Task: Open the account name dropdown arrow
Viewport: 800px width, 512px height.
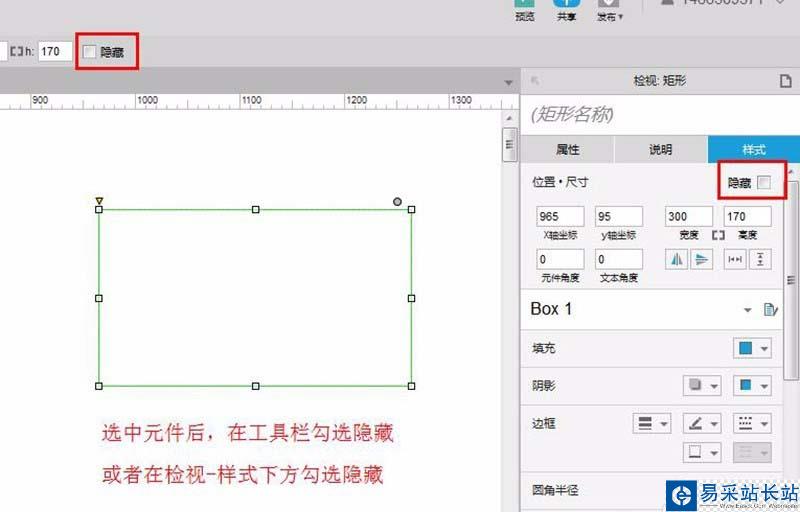Action: pos(781,3)
